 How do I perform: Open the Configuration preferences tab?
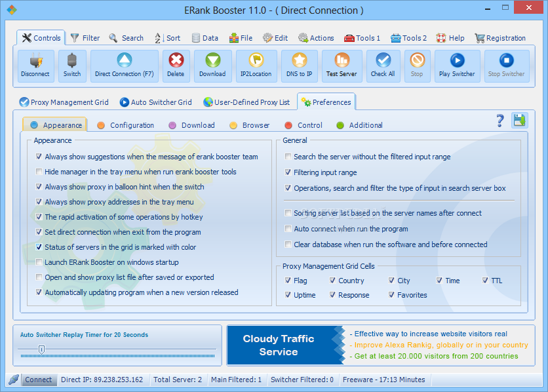(x=125, y=125)
